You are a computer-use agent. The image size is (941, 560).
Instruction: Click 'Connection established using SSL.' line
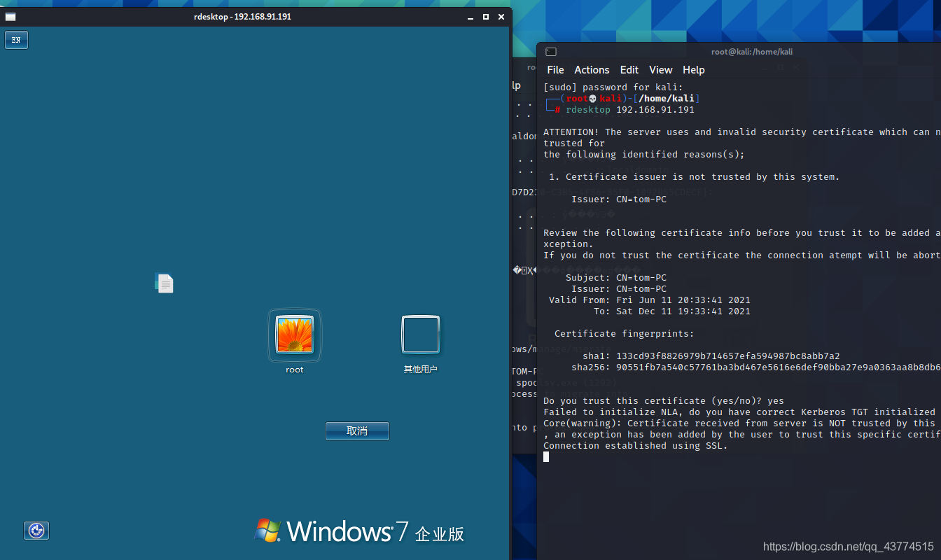636,446
